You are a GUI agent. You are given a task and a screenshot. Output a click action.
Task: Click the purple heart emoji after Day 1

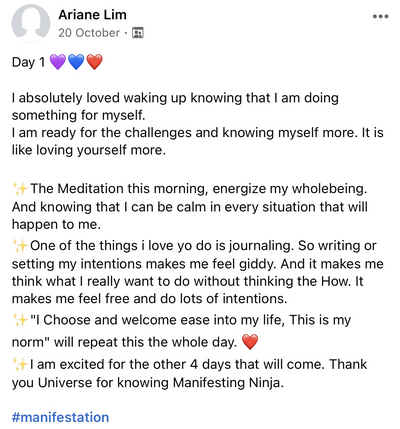[58, 62]
